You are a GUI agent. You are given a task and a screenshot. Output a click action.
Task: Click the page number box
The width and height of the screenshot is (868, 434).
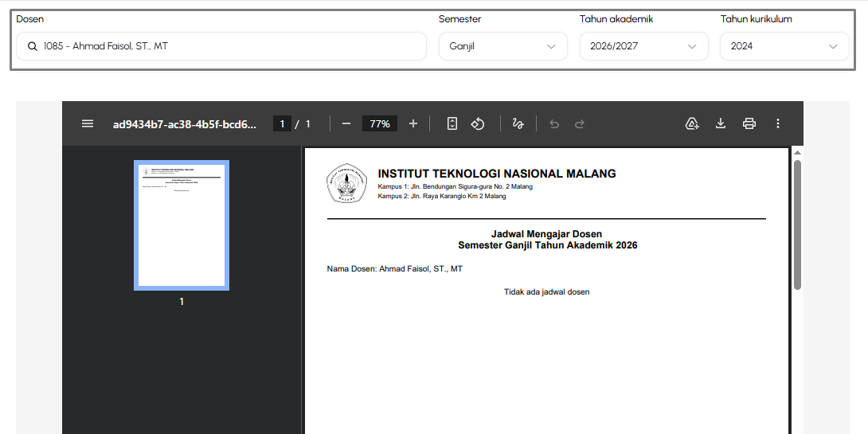pyautogui.click(x=282, y=124)
